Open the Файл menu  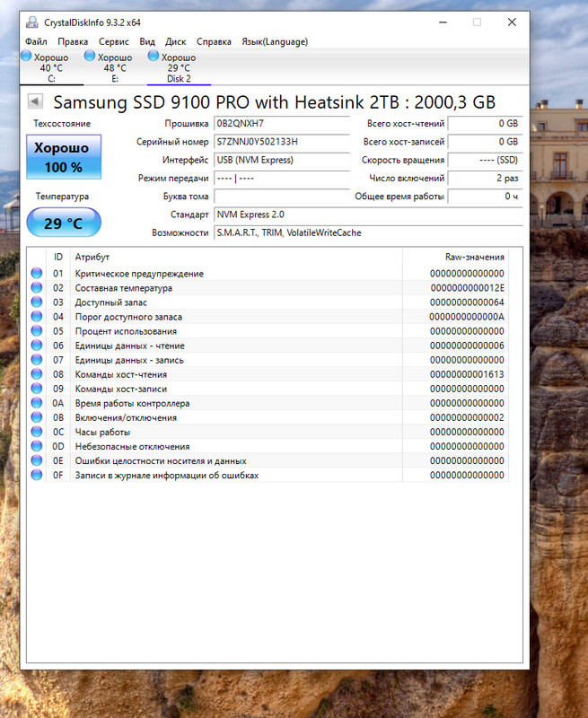[36, 41]
